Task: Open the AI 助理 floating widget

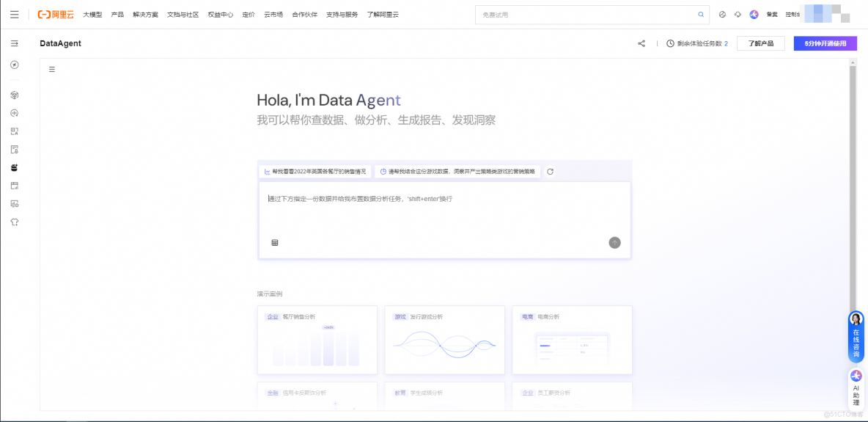Action: 856,390
